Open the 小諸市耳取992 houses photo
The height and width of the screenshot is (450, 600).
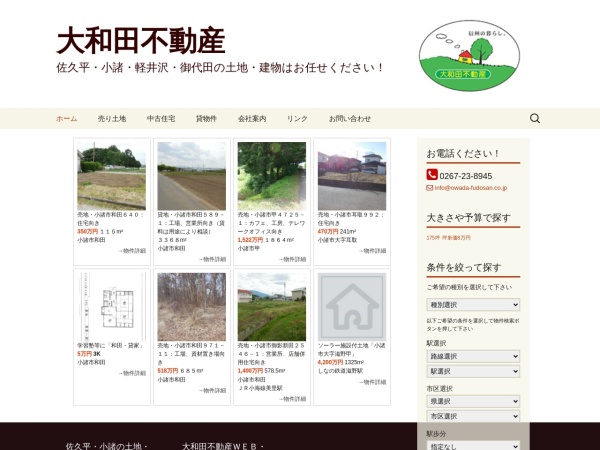[352, 176]
